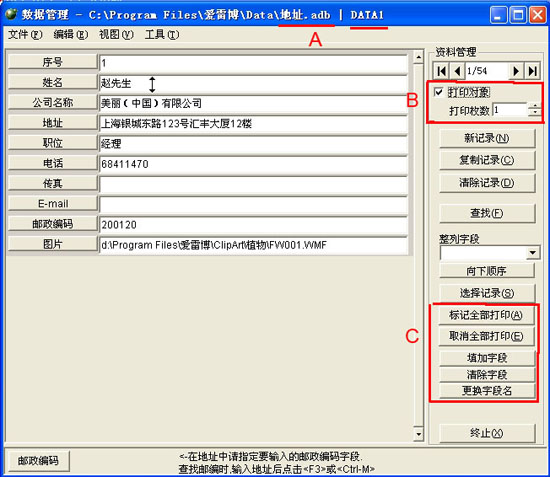The image size is (550, 477).
Task: Click 复制记录(C) to copy record
Action: (x=487, y=160)
